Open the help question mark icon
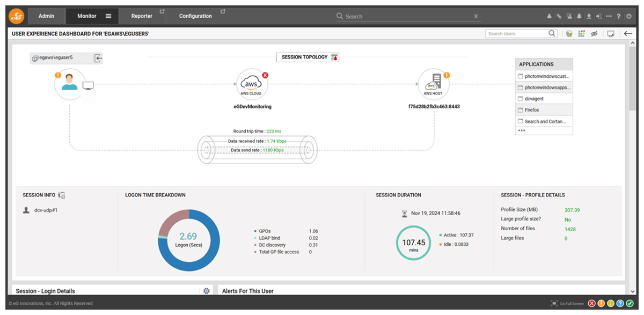 pyautogui.click(x=619, y=16)
